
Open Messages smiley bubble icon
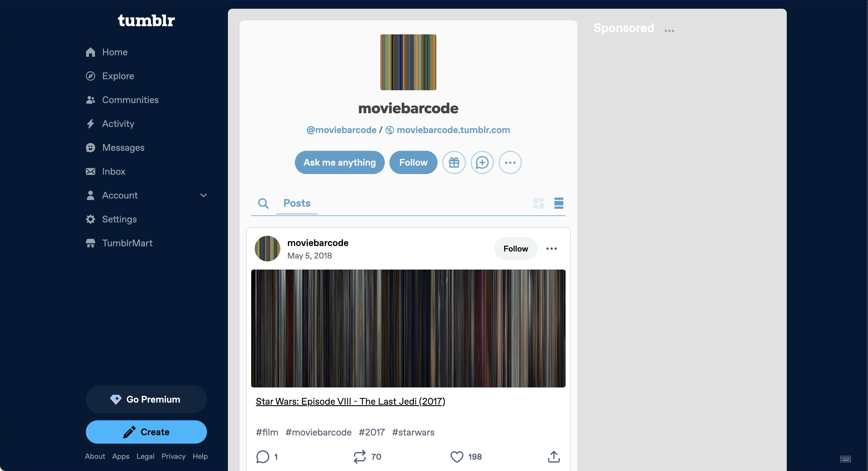[x=90, y=148]
